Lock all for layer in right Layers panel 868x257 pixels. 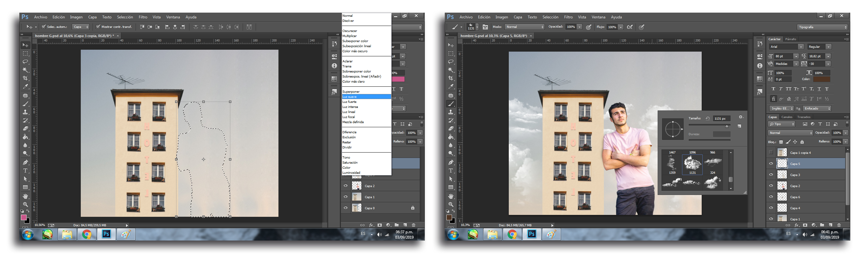click(x=802, y=142)
